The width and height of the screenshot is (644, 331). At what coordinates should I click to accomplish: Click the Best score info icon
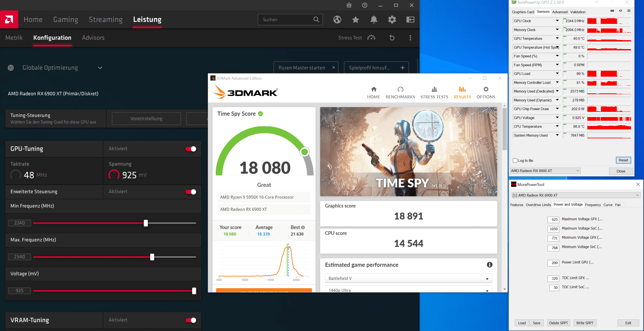tap(303, 227)
